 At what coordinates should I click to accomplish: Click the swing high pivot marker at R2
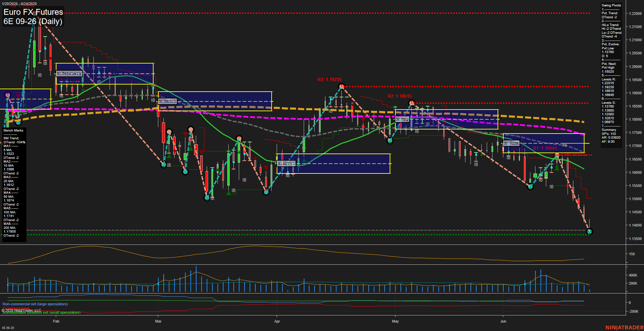(411, 103)
